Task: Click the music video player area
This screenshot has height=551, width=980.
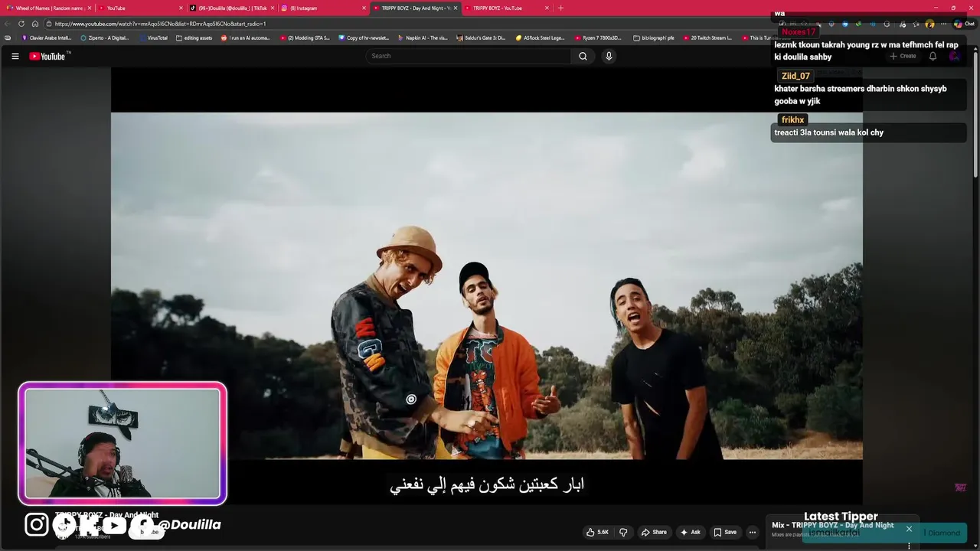Action: tap(486, 285)
